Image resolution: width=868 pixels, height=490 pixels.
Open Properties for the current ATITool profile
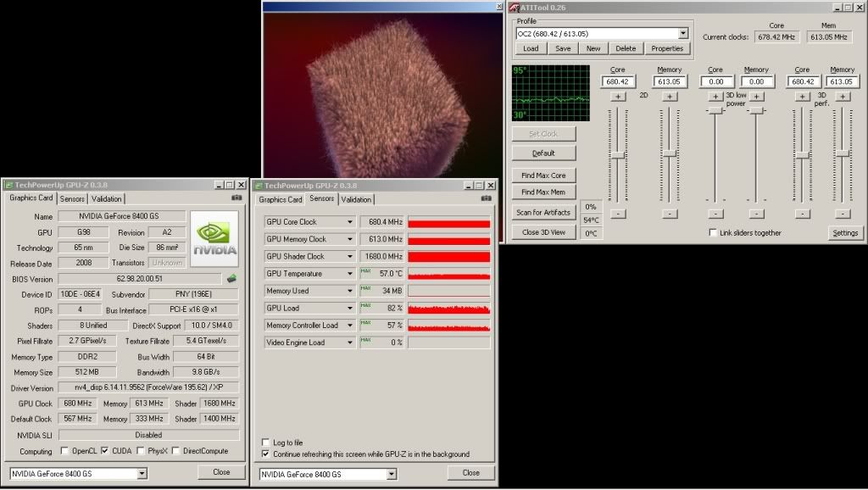(668, 48)
